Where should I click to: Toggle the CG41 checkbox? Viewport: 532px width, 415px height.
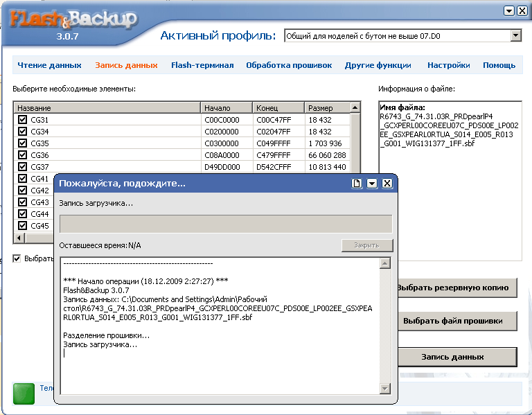(x=22, y=179)
